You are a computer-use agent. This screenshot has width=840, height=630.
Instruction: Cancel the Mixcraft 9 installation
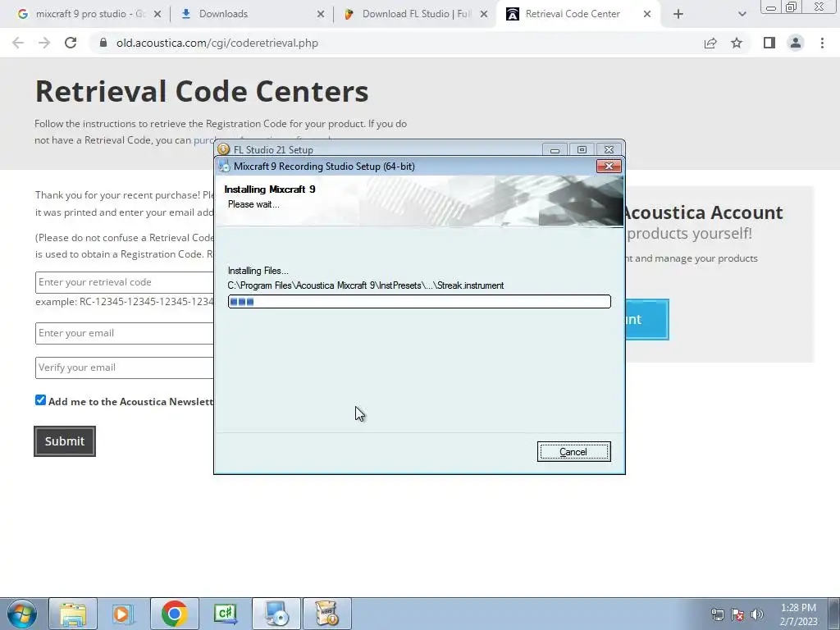point(573,452)
